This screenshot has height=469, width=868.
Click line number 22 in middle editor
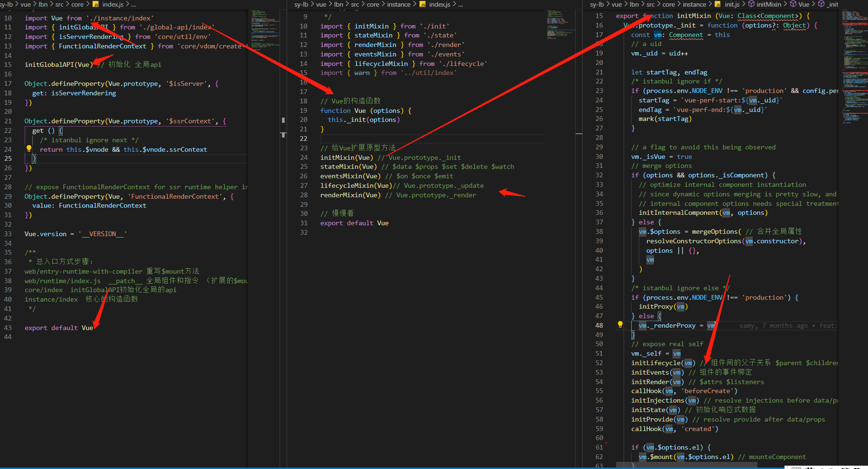tap(304, 138)
